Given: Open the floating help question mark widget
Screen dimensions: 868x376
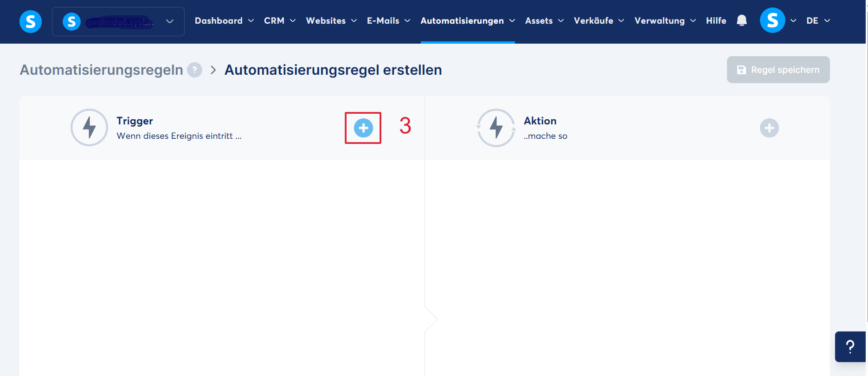Looking at the screenshot, I should click(x=850, y=347).
